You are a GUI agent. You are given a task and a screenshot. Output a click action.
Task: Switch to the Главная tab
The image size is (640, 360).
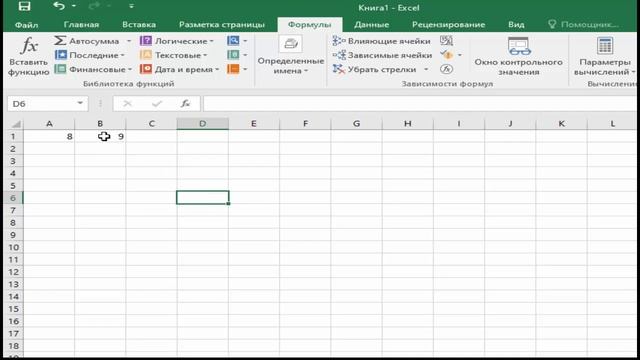point(81,24)
